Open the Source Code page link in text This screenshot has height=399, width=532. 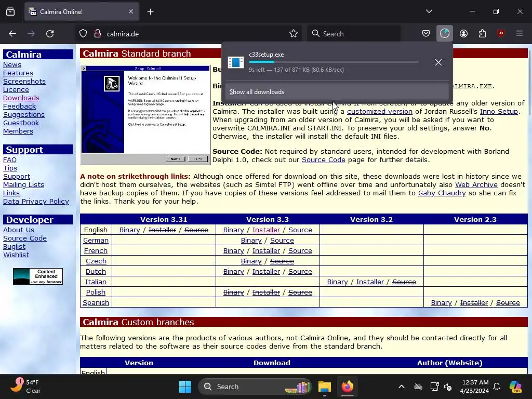(323, 160)
